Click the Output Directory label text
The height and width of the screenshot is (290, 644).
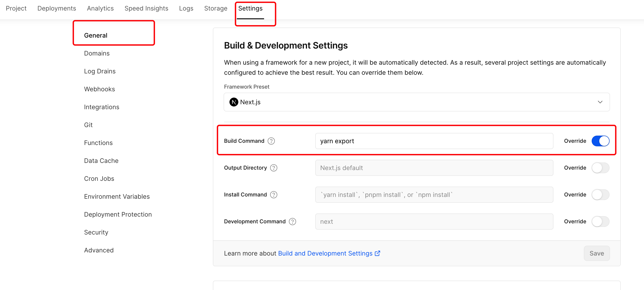click(245, 168)
